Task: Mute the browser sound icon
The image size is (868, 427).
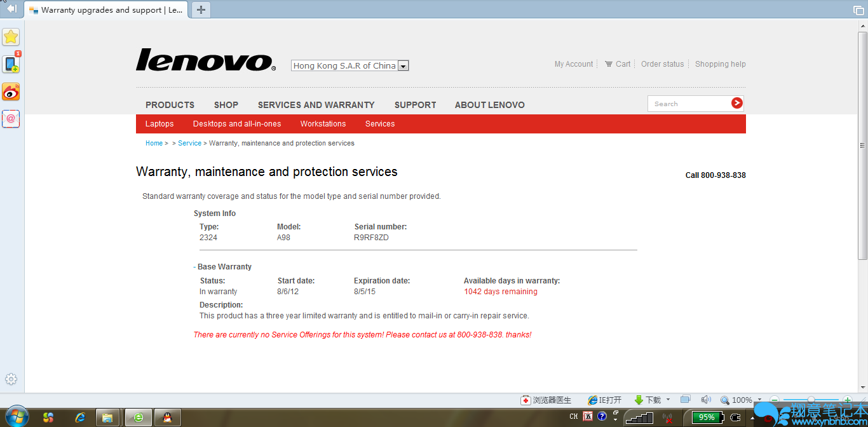Action: (705, 400)
